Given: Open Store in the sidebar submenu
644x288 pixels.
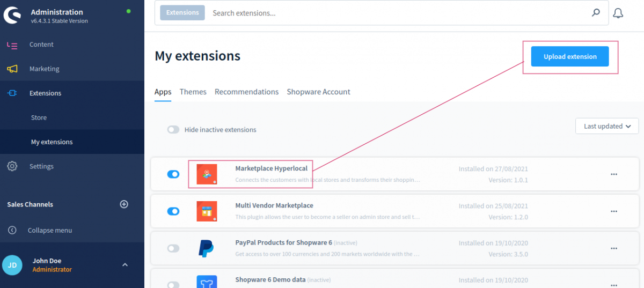Looking at the screenshot, I should click(39, 117).
